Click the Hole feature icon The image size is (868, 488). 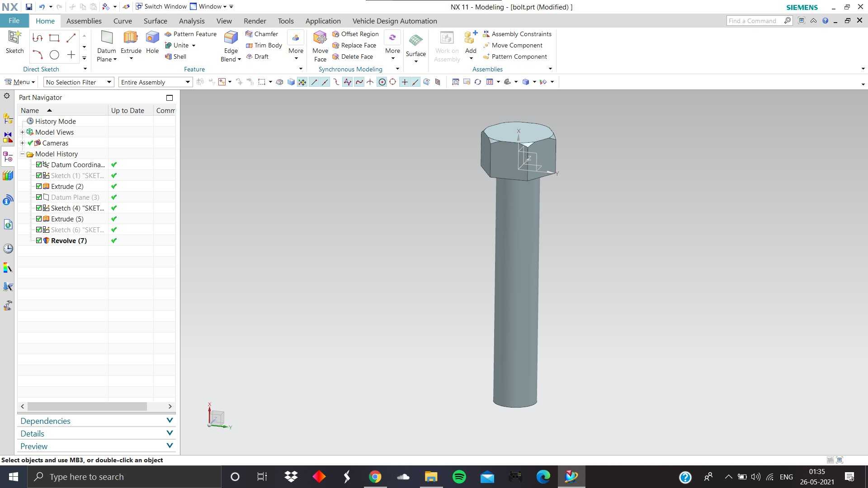(x=152, y=38)
